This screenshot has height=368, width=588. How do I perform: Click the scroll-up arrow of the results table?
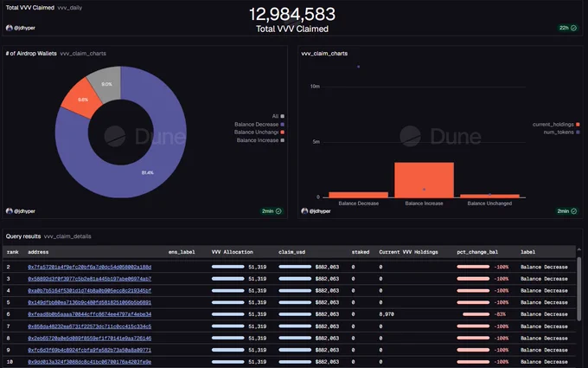pos(578,249)
